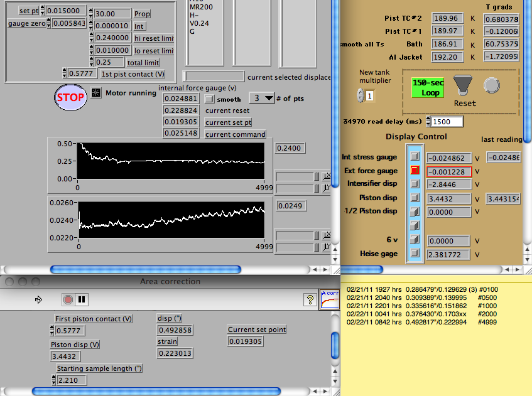532x396 pixels.
Task: Click the New tank multiplier stepper
Action: [360, 95]
